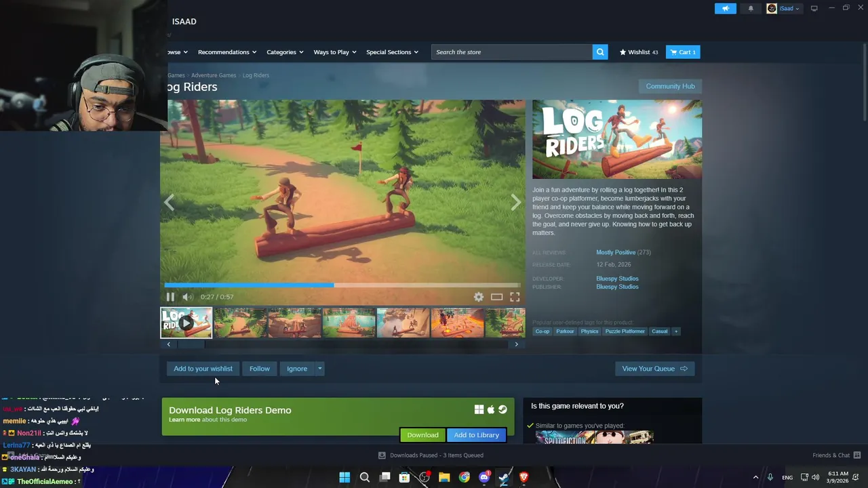Image resolution: width=868 pixels, height=488 pixels.
Task: Open the notifications bell icon
Action: (x=751, y=8)
